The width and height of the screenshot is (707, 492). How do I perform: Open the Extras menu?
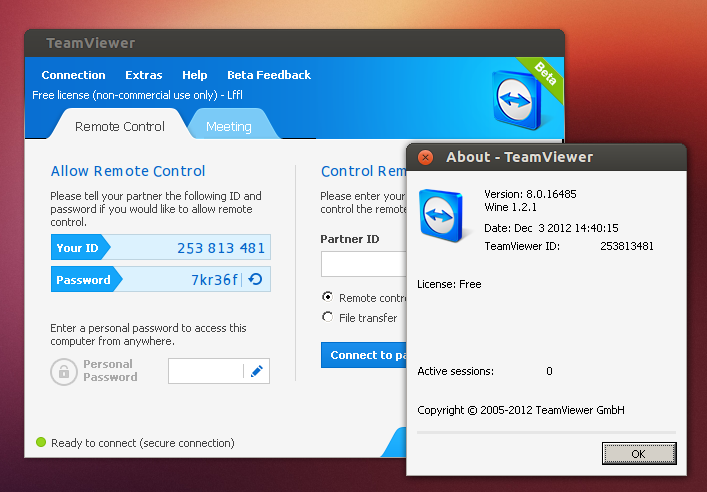point(144,75)
